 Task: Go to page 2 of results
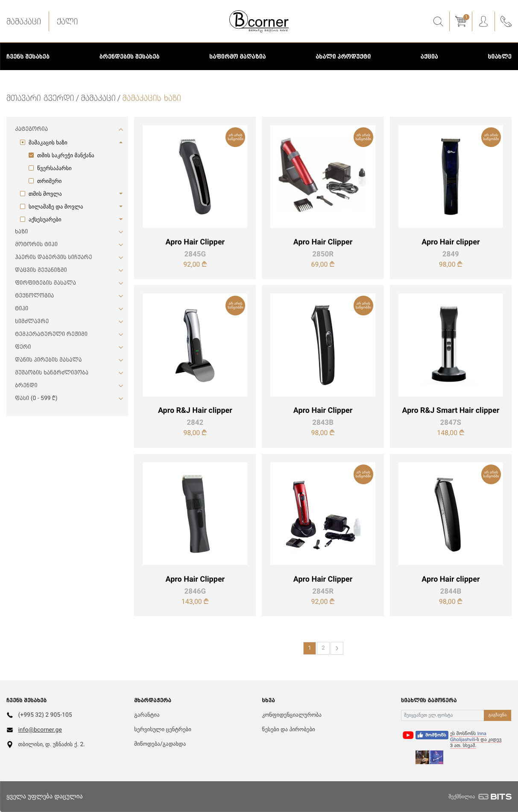(323, 648)
